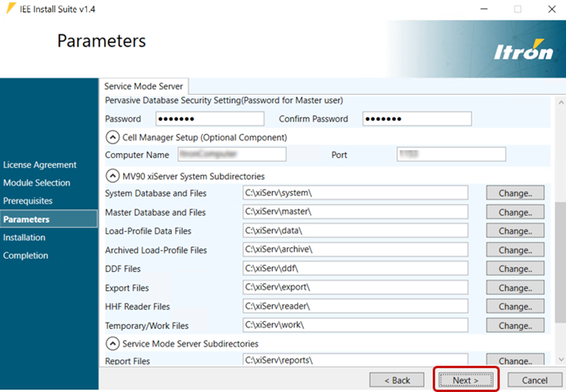Click the Computer Name field
Viewport: 566px width, 392px height.
click(232, 154)
